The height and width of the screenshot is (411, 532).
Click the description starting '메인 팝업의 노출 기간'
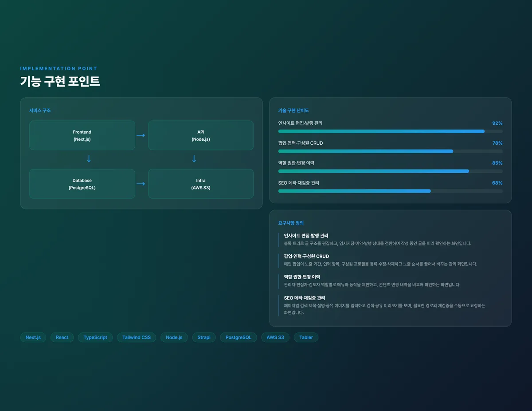click(381, 264)
